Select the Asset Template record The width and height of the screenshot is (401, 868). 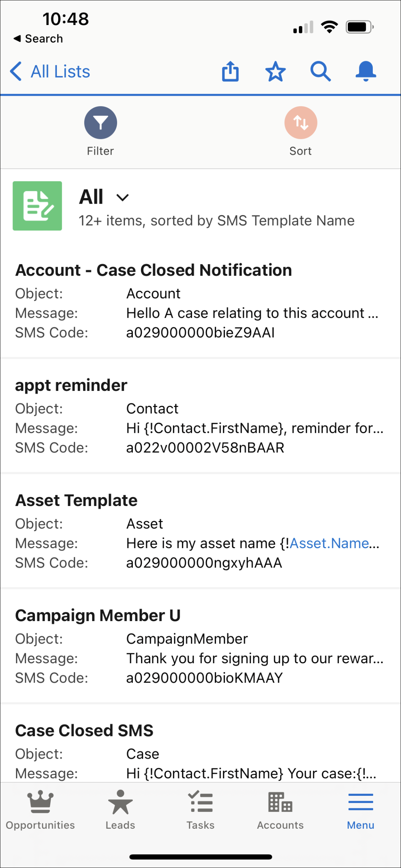point(76,500)
